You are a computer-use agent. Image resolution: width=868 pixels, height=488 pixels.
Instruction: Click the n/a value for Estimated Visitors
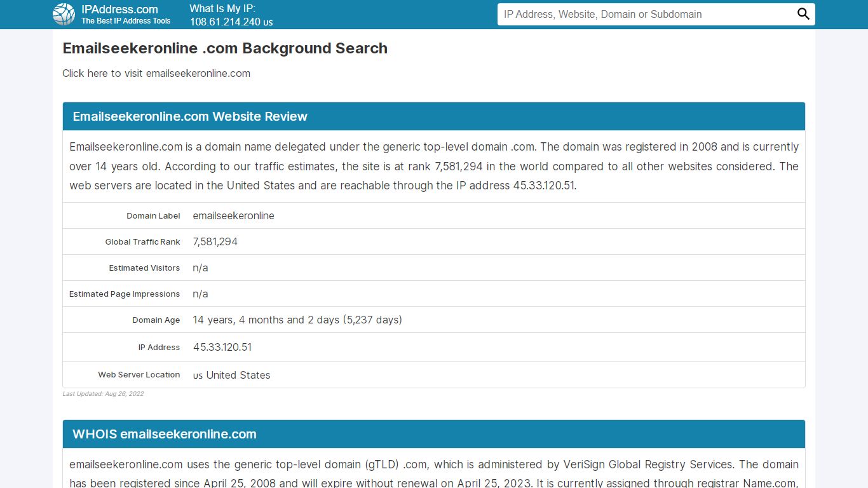(200, 268)
